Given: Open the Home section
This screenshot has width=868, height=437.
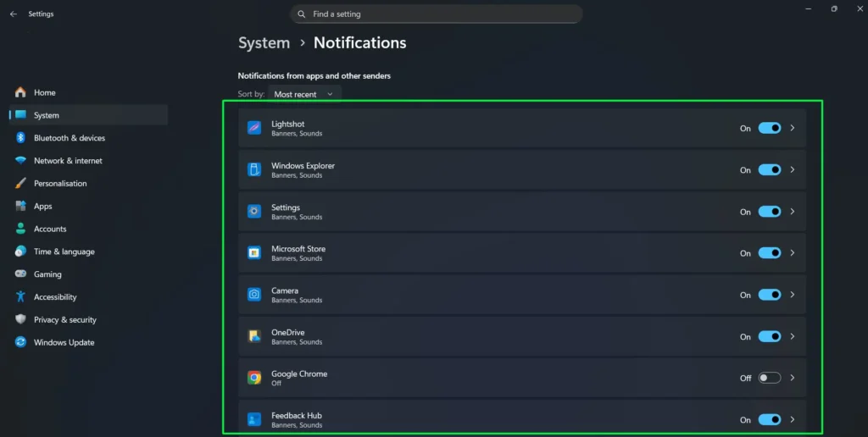Looking at the screenshot, I should click(x=88, y=92).
